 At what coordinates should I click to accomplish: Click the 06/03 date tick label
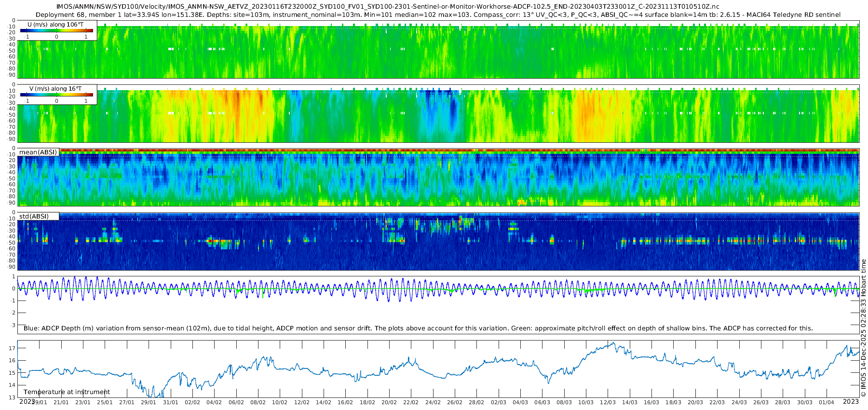(542, 402)
